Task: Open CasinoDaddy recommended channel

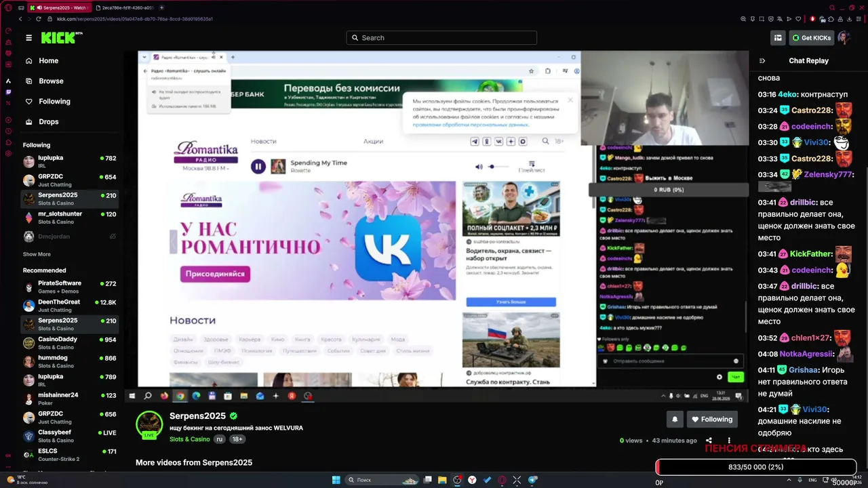Action: tap(69, 343)
